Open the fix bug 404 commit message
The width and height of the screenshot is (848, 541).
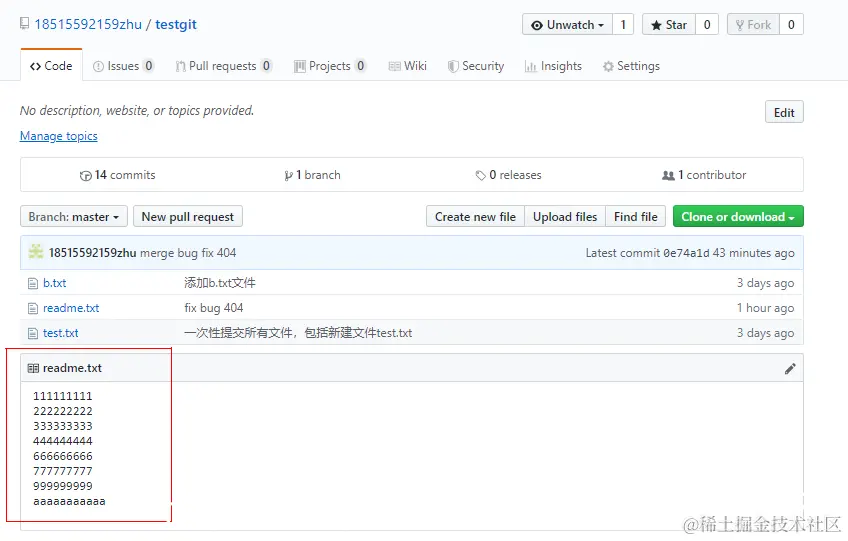[214, 308]
